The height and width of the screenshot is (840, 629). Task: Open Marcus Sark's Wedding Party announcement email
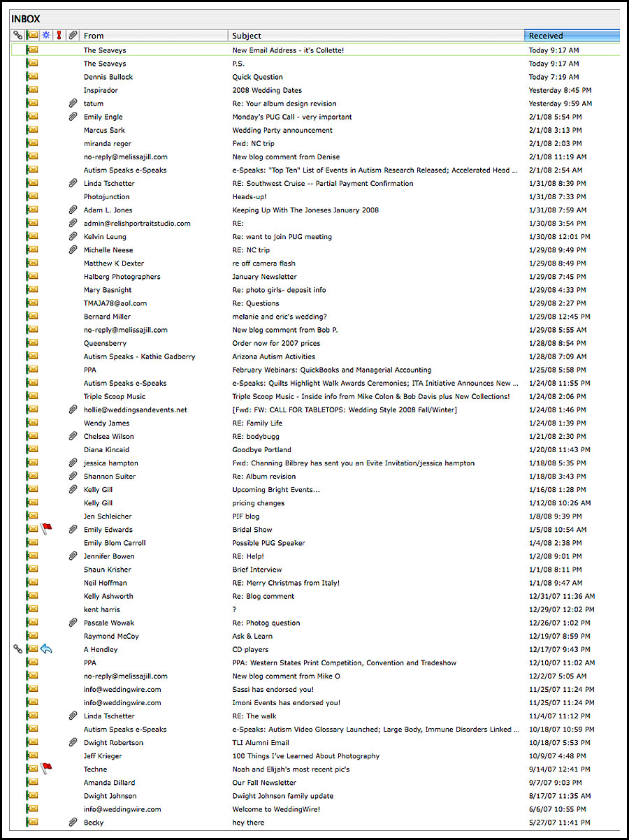tap(282, 130)
